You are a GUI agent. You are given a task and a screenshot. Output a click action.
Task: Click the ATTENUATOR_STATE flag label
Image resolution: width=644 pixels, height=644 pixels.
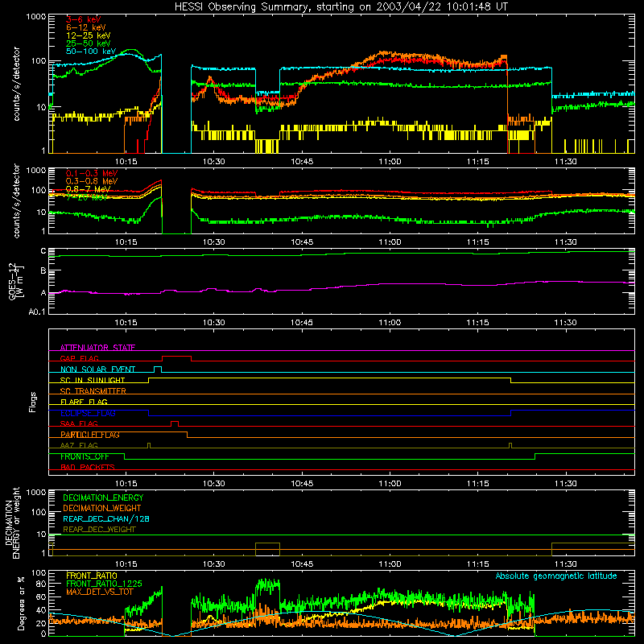coord(97,348)
